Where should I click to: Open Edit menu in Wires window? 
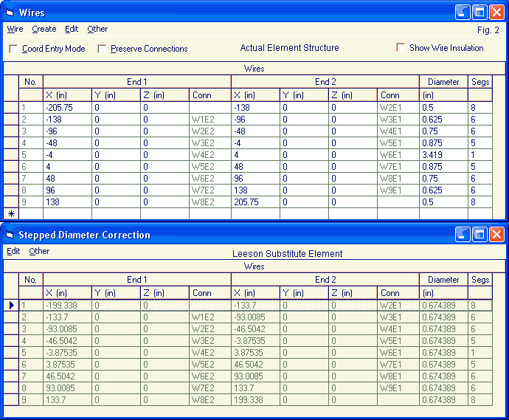click(x=72, y=30)
